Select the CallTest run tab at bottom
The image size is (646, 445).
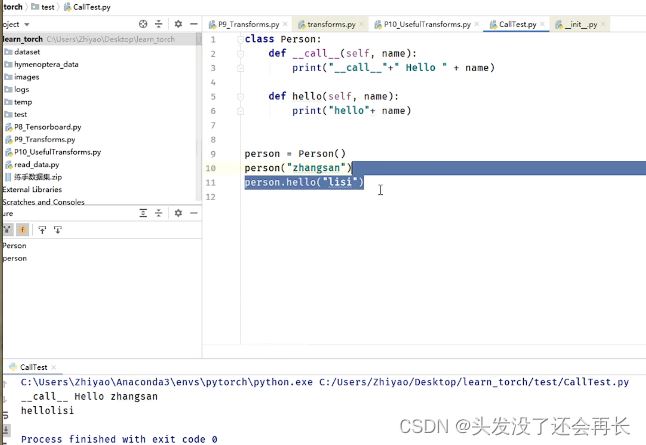click(x=33, y=367)
